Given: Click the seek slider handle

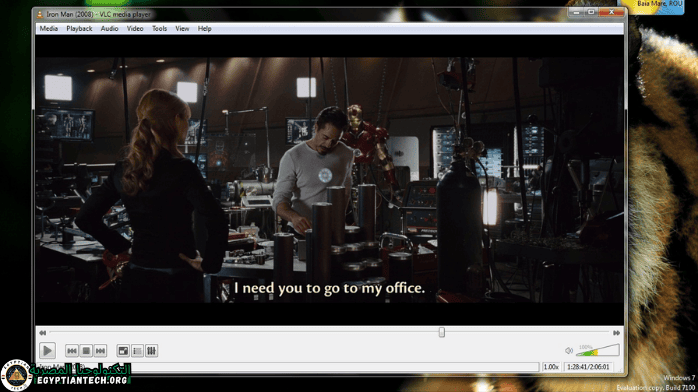Looking at the screenshot, I should [442, 332].
